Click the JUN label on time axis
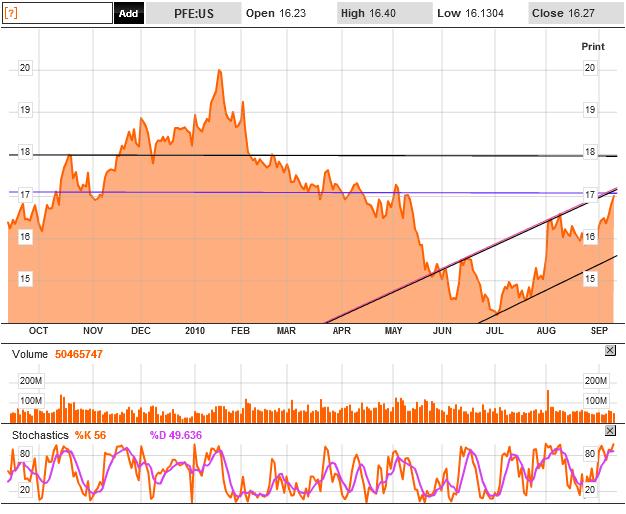The image size is (626, 514). [442, 331]
